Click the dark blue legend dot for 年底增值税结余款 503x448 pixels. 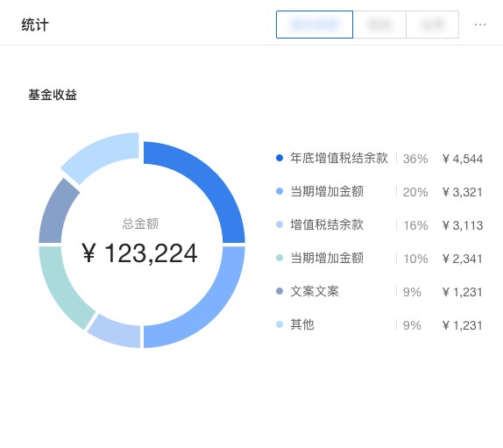[280, 158]
